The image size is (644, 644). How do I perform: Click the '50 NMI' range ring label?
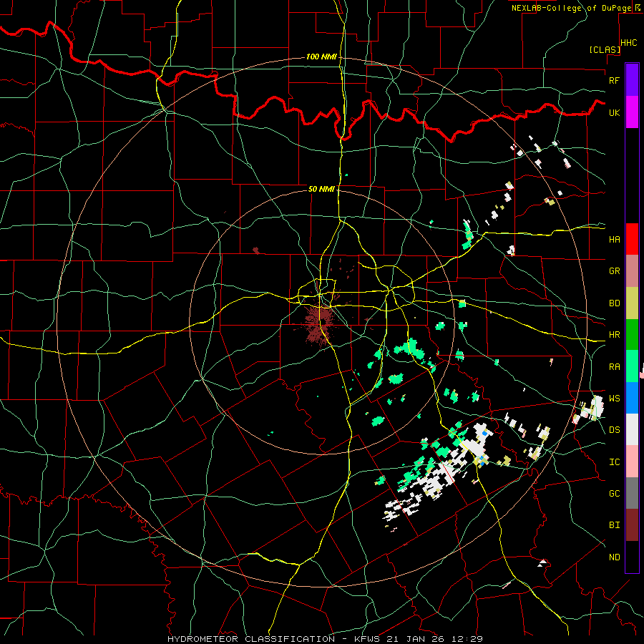(x=321, y=189)
